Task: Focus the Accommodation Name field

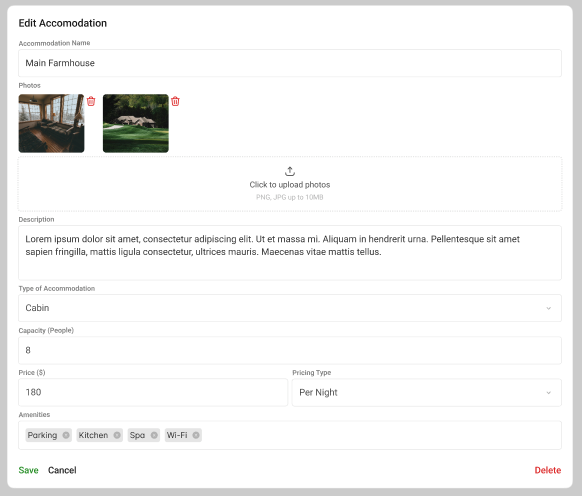Action: point(290,63)
